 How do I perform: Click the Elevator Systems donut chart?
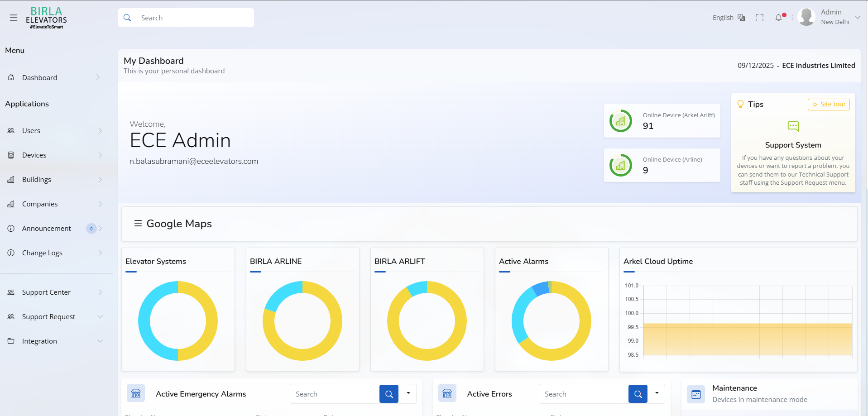(x=178, y=321)
